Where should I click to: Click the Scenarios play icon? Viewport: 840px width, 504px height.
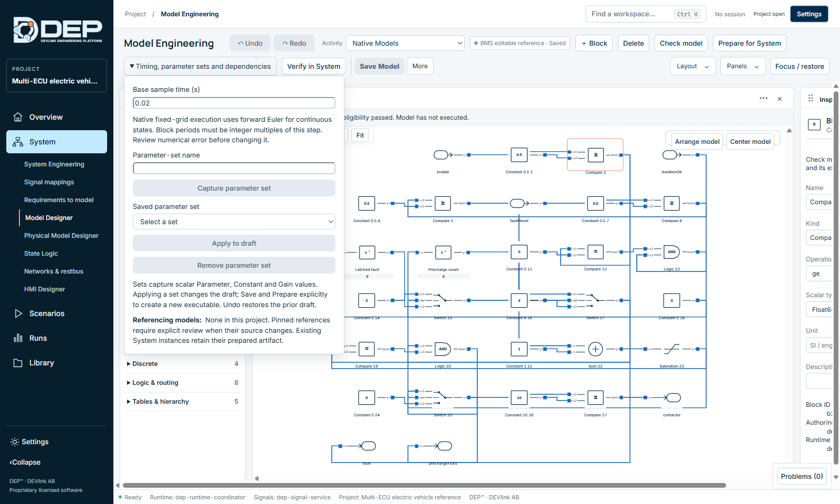point(18,313)
